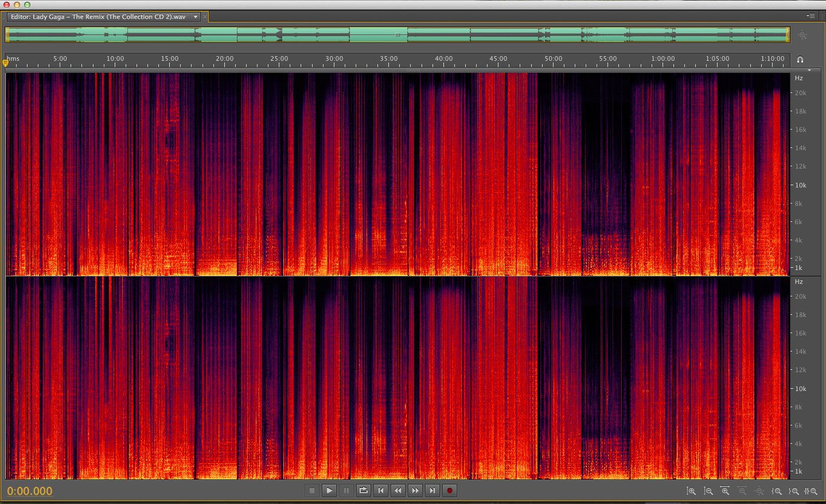Click the Stop playback button
The width and height of the screenshot is (826, 504).
tap(312, 490)
